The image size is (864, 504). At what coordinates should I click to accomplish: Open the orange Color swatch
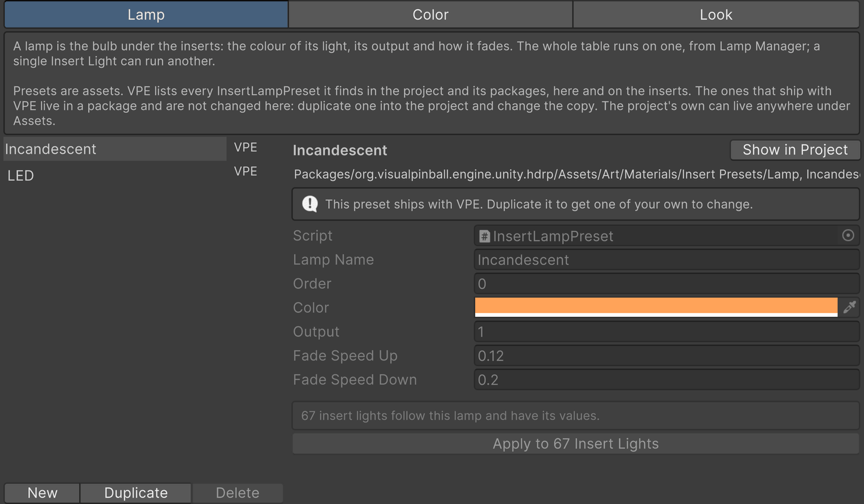pyautogui.click(x=656, y=307)
